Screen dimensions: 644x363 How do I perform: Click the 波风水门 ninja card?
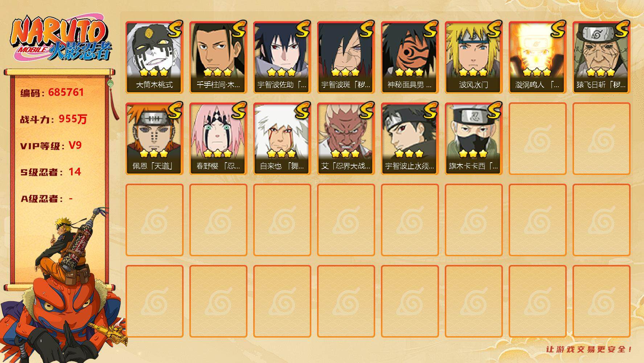point(474,57)
